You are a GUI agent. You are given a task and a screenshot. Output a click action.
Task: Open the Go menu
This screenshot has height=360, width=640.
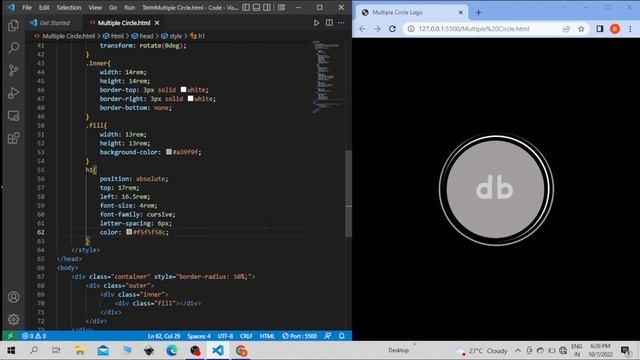point(113,7)
